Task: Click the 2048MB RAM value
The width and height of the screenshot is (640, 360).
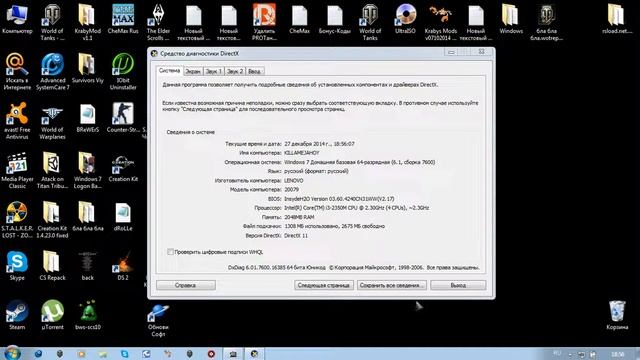Action: click(299, 217)
